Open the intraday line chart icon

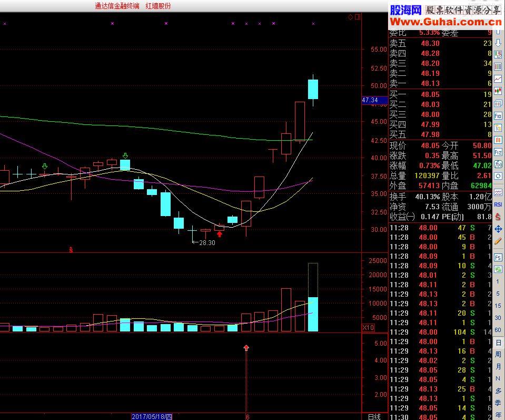498,79
